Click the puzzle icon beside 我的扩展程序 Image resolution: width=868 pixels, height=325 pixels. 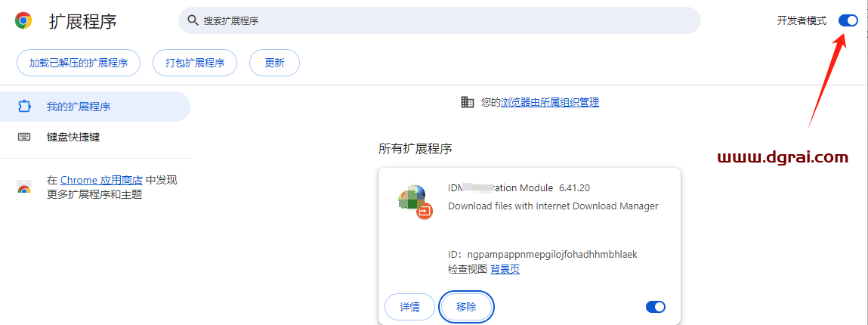click(x=24, y=107)
